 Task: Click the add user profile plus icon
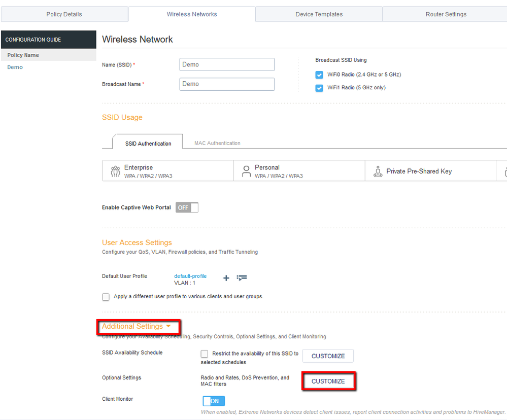tap(226, 278)
